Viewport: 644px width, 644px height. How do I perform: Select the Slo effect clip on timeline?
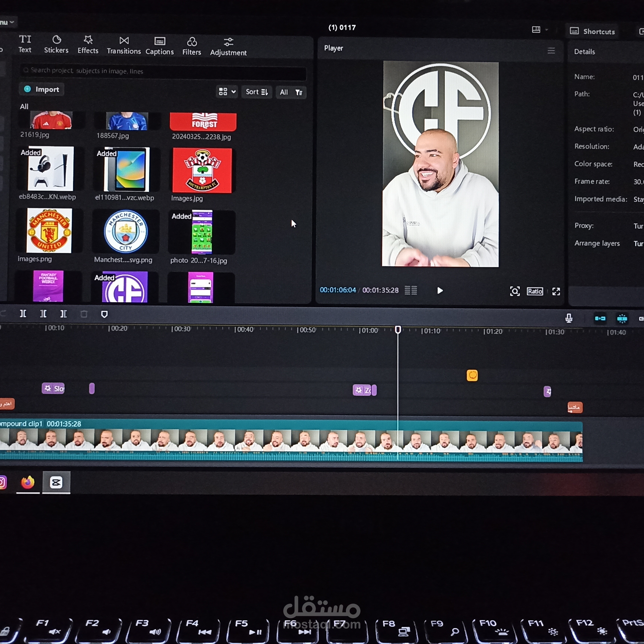pos(53,388)
